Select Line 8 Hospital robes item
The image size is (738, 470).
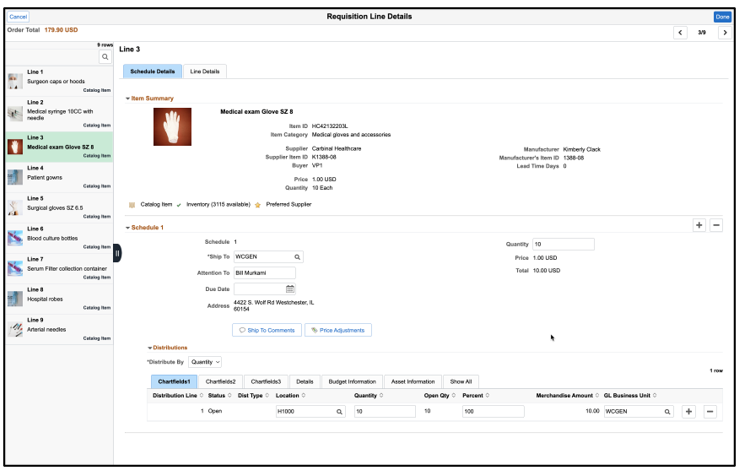click(x=59, y=299)
